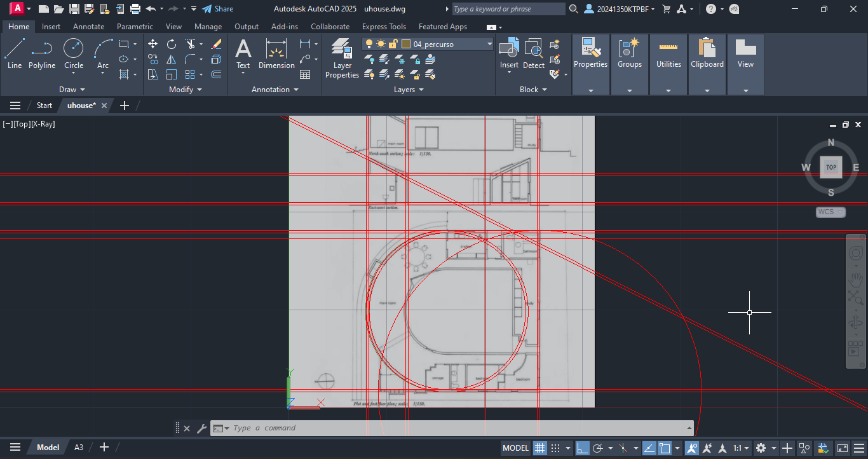Open the Utilities panel button
Image resolution: width=868 pixels, height=459 pixels.
[668, 64]
